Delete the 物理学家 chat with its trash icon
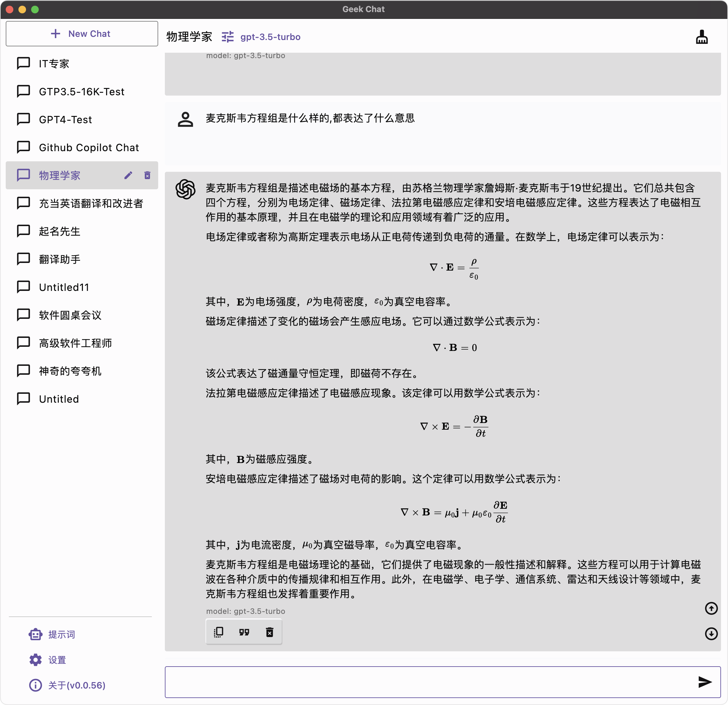The image size is (728, 705). pyautogui.click(x=147, y=175)
